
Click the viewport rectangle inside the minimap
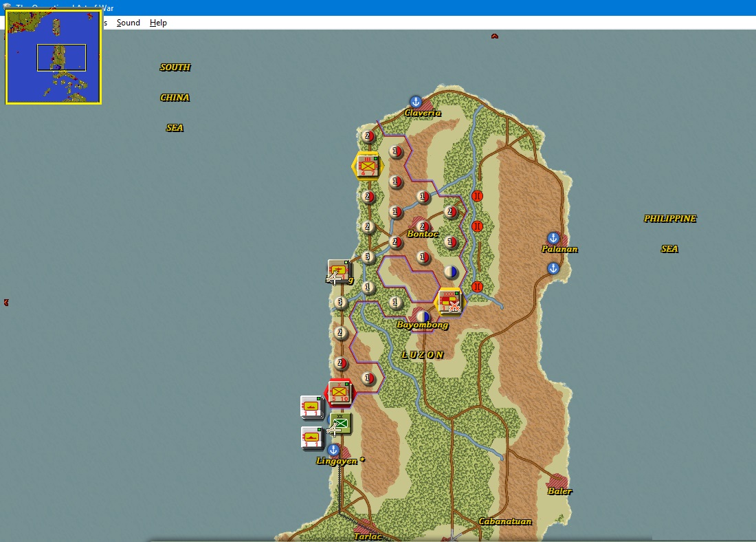tap(61, 58)
